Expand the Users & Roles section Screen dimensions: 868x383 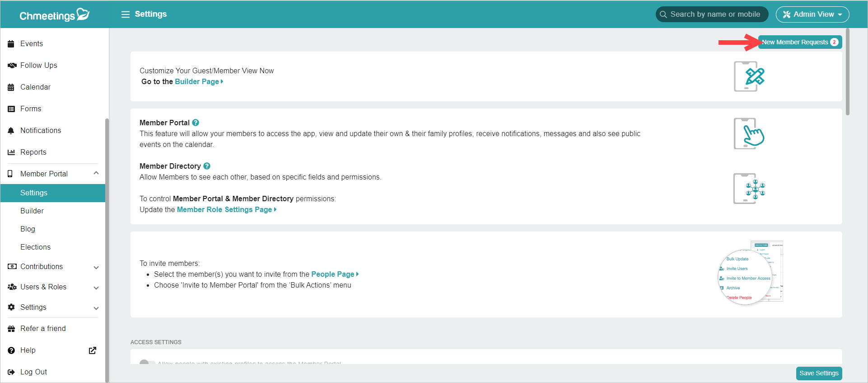click(96, 288)
